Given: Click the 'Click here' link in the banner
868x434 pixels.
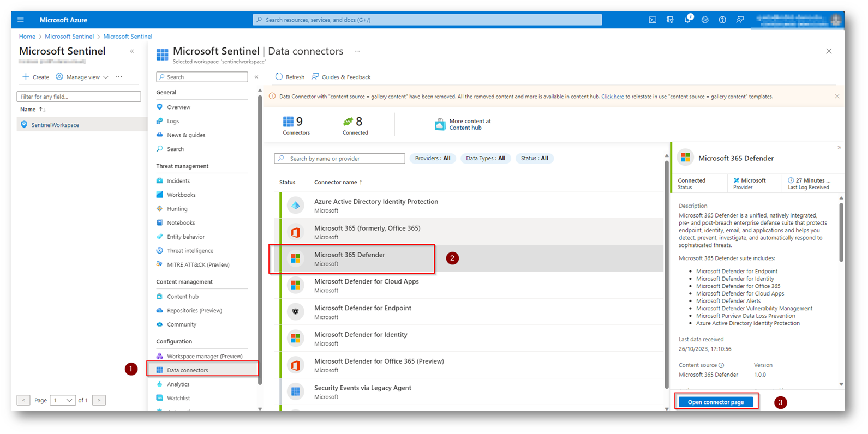Looking at the screenshot, I should tap(612, 97).
